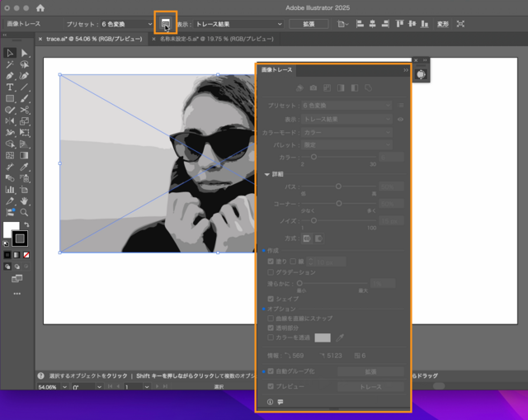The height and width of the screenshot is (420, 528).
Task: Click the 拡張 button in trace panel
Action: (370, 371)
